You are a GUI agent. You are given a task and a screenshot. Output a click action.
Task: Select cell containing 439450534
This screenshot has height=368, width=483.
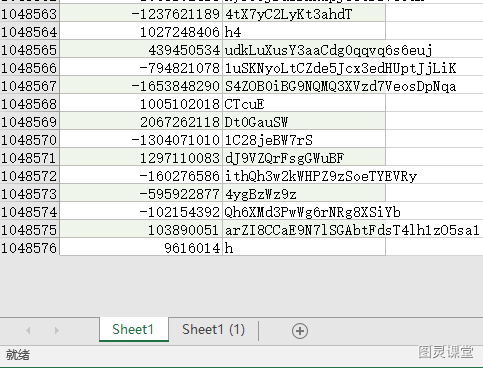[141, 50]
